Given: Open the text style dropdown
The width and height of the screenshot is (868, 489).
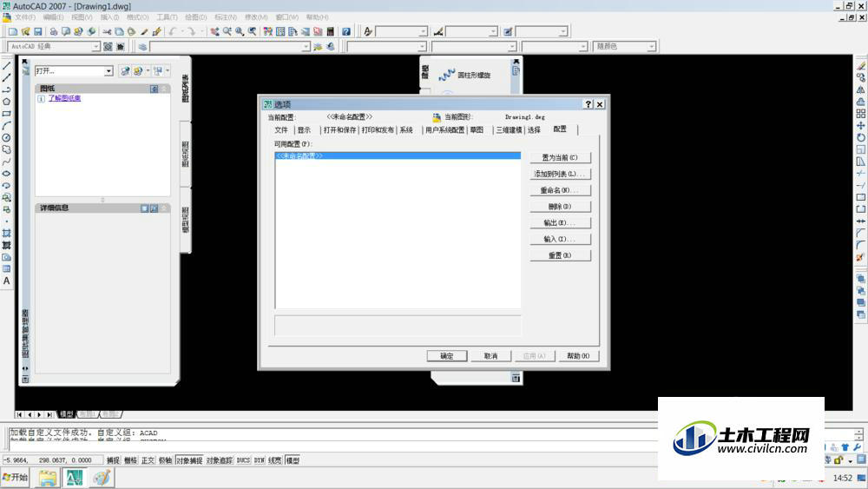Looking at the screenshot, I should [423, 31].
